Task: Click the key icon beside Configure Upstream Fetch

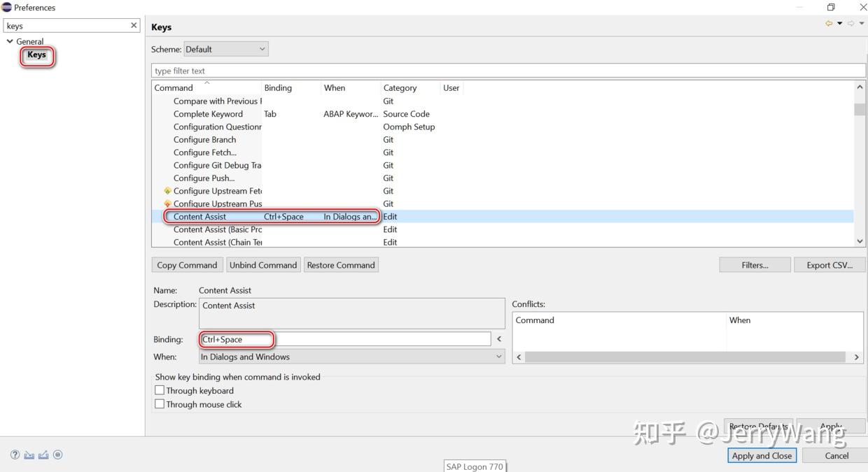Action: tap(167, 190)
